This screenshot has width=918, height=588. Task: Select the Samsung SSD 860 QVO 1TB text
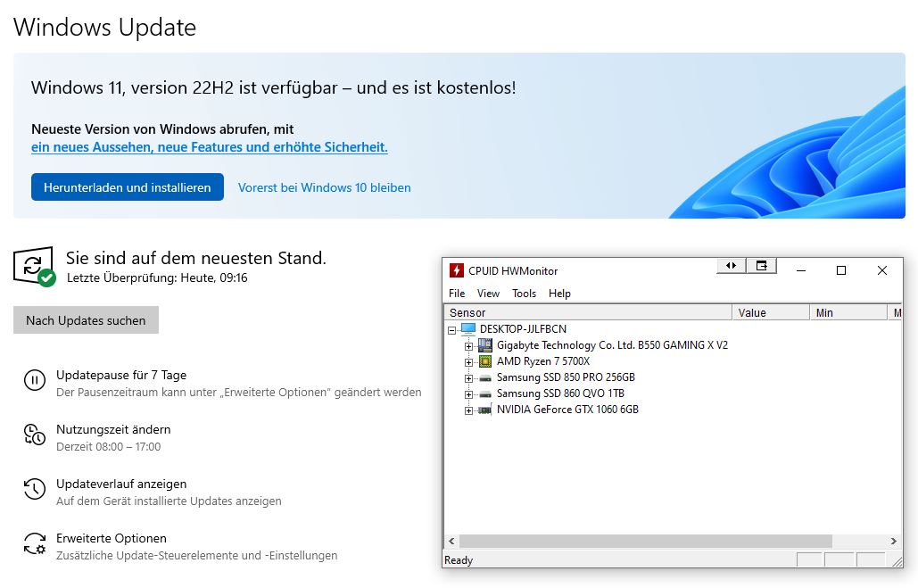pyautogui.click(x=561, y=393)
